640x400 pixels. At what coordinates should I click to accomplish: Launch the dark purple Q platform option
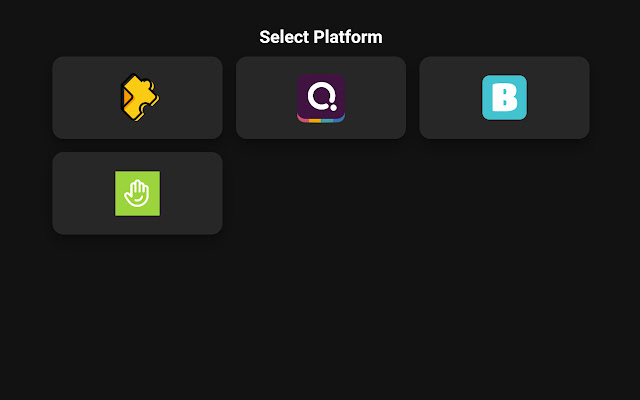point(321,97)
